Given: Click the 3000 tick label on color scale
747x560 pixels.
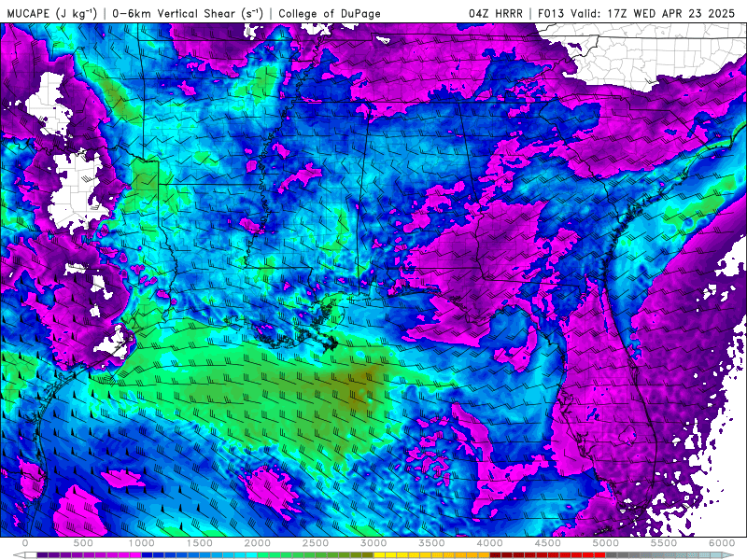Looking at the screenshot, I should (x=373, y=543).
